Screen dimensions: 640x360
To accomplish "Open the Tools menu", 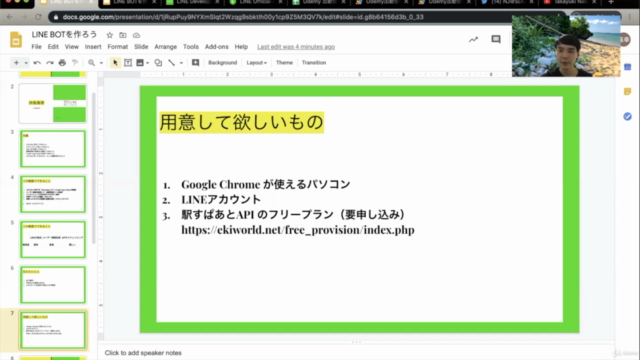I will tap(191, 47).
